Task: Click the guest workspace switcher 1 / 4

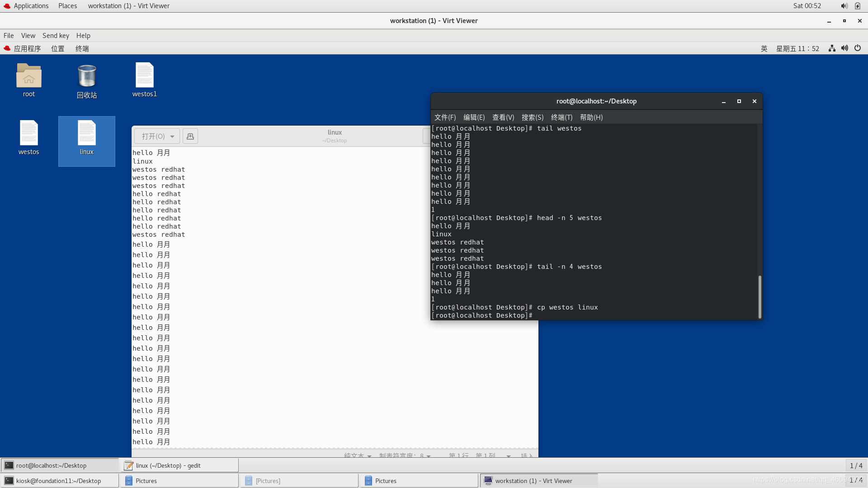Action: tap(856, 465)
